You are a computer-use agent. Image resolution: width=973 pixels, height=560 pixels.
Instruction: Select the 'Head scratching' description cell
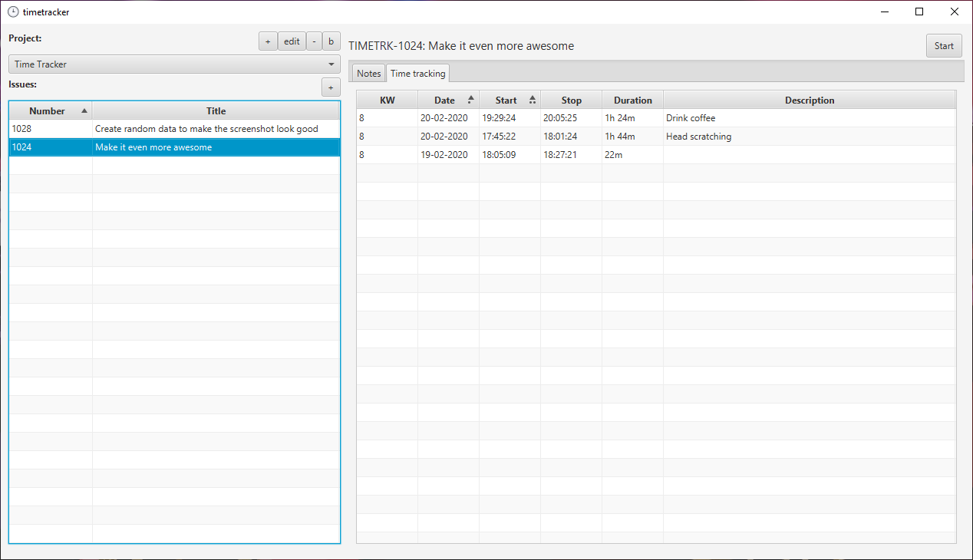click(x=810, y=137)
